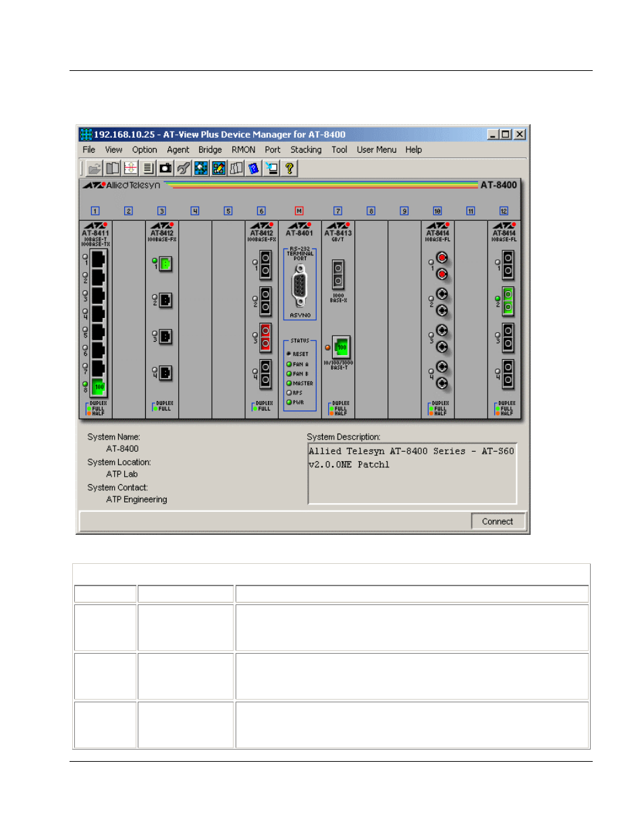Screen dimensions: 644x834
Task: Click red port 1 on slot 10 AT-8414
Action: tap(441, 266)
